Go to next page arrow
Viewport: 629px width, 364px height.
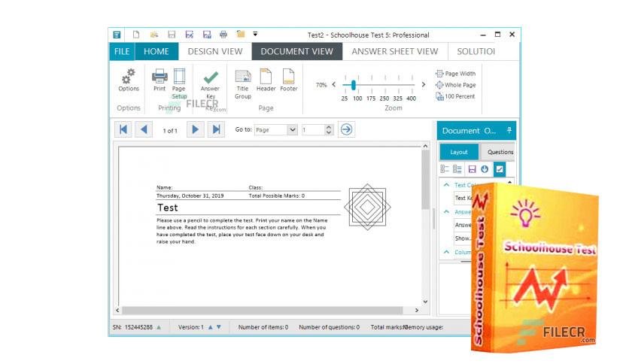point(196,129)
